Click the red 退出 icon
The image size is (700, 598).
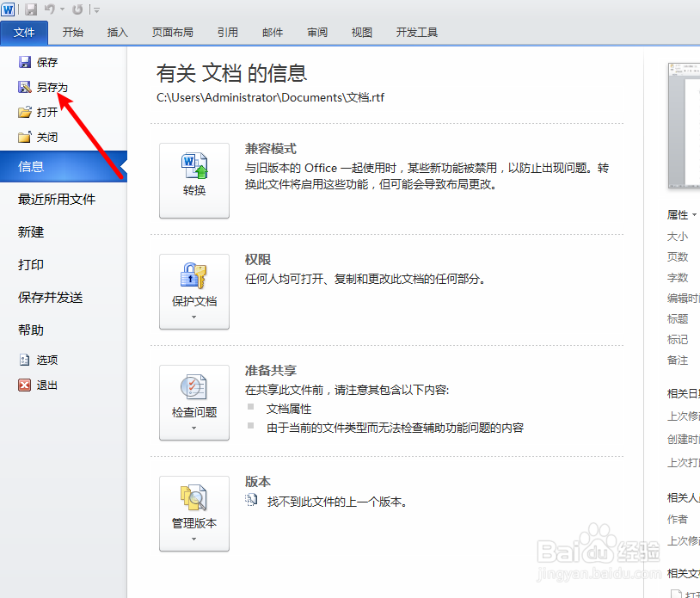25,385
